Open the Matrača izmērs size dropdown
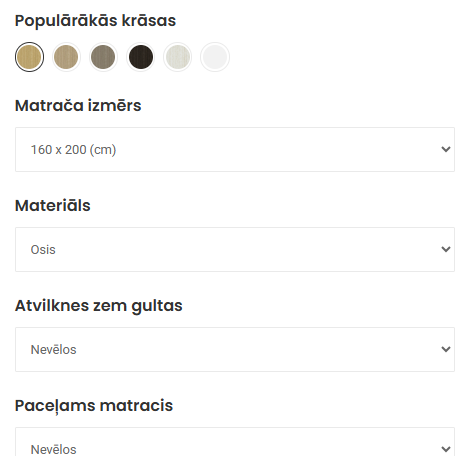Viewport: 469px width, 456px height. (x=235, y=149)
